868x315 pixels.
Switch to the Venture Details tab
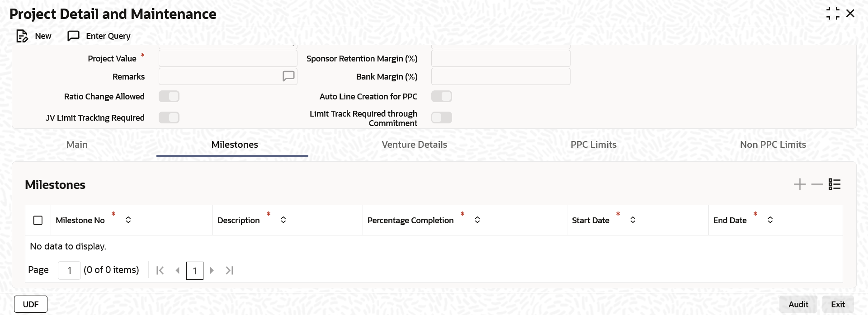(x=414, y=145)
